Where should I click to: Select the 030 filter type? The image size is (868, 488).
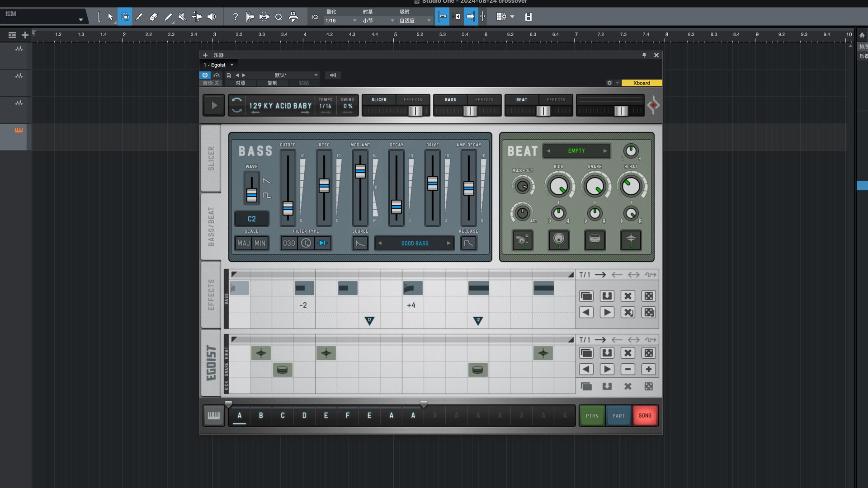pos(289,243)
